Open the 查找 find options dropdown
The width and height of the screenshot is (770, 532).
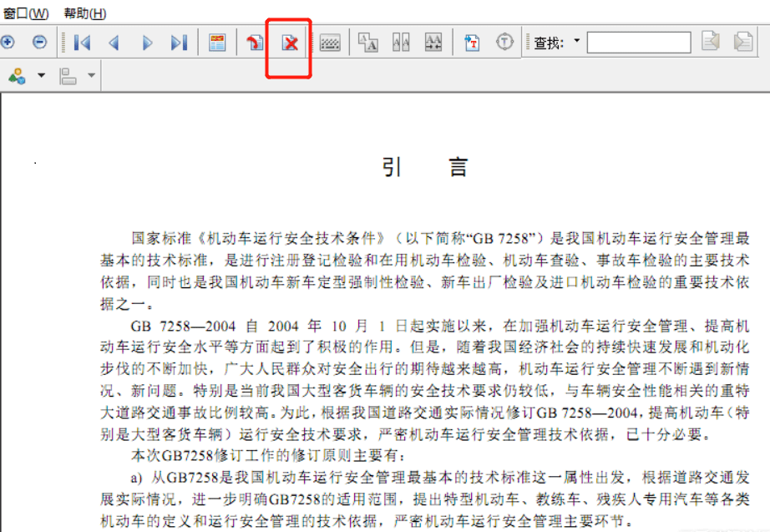575,42
